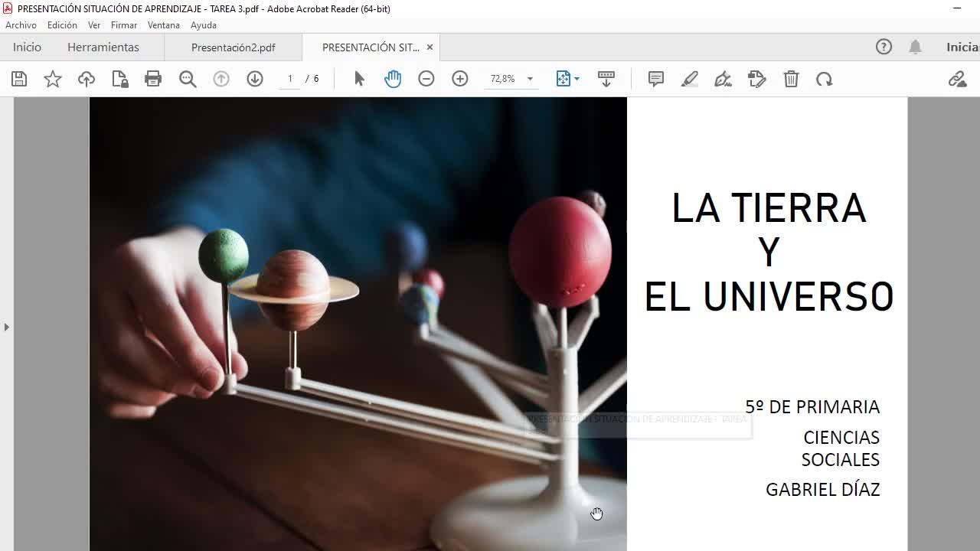The image size is (980, 551).
Task: Bookmark the file with the star icon
Action: click(x=53, y=79)
